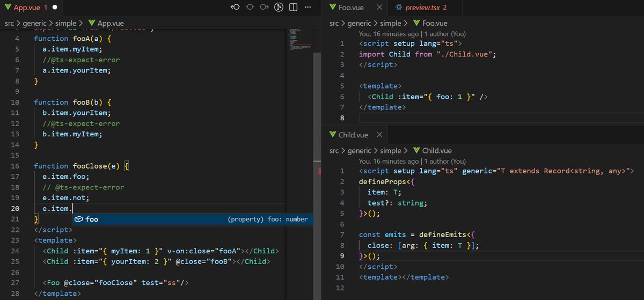The width and height of the screenshot is (644, 300).
Task: Click 'const emits = defineEmits<{' line
Action: [418, 235]
